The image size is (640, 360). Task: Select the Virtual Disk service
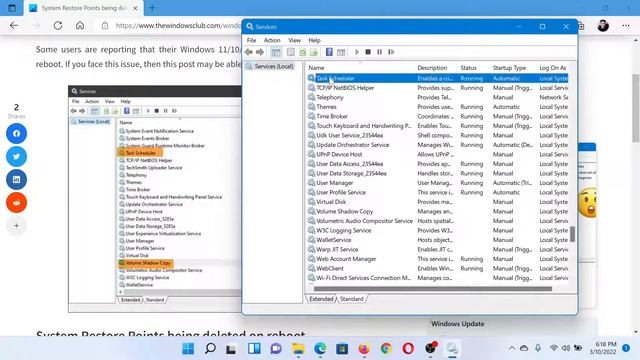438,202
